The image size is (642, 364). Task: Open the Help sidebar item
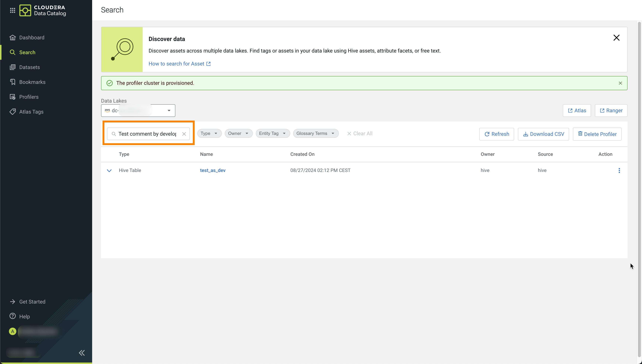(24, 317)
